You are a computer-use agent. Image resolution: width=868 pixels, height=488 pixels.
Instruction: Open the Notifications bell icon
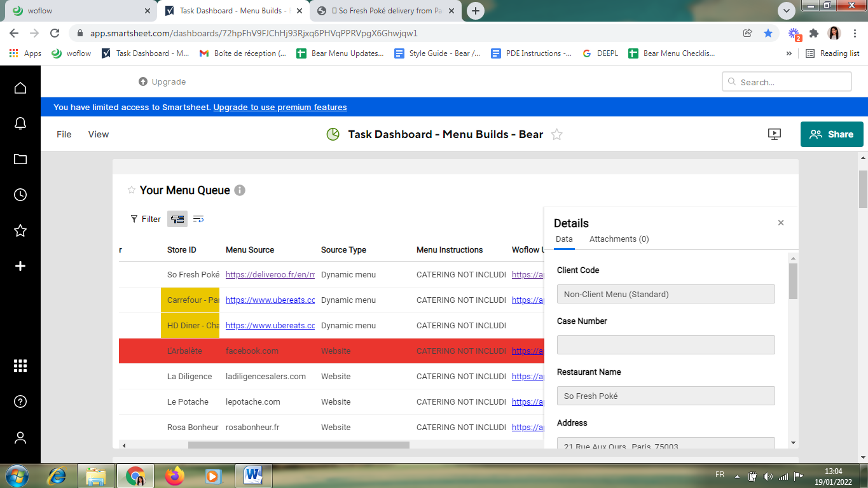pos(20,123)
